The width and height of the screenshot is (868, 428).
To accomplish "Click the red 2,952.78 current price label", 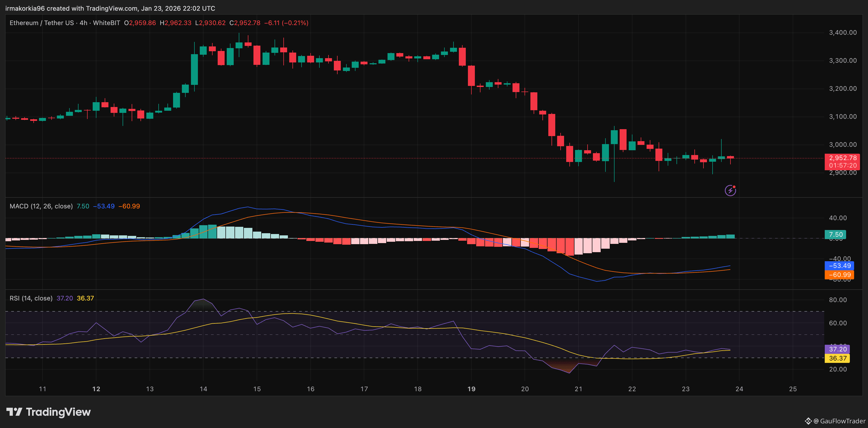I will coord(843,158).
